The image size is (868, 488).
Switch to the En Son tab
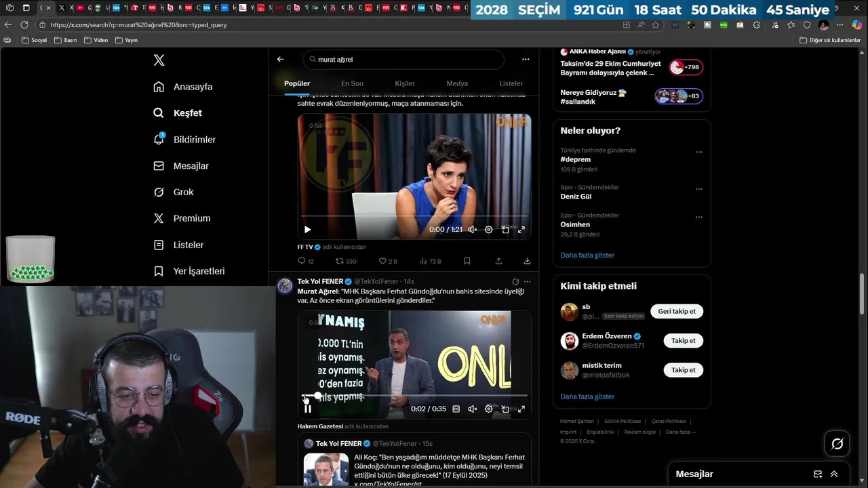352,83
